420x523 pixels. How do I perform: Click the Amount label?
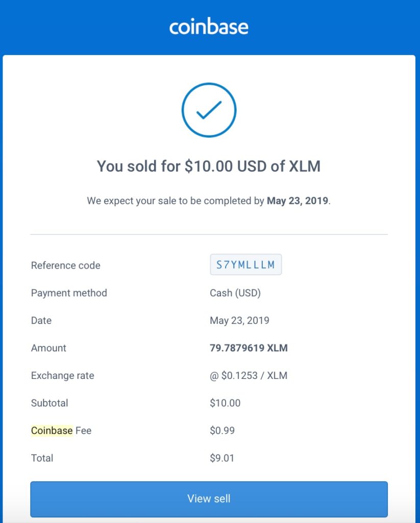(48, 348)
